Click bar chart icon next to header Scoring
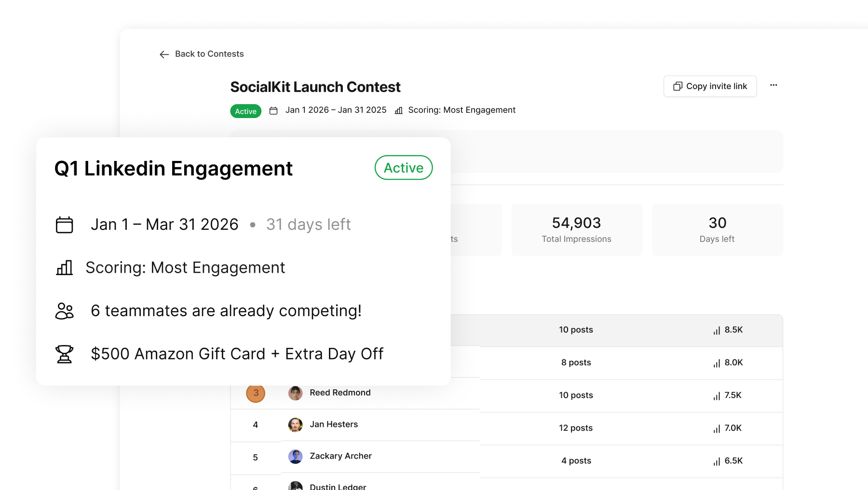Screen dimensions: 868x490 pos(399,111)
